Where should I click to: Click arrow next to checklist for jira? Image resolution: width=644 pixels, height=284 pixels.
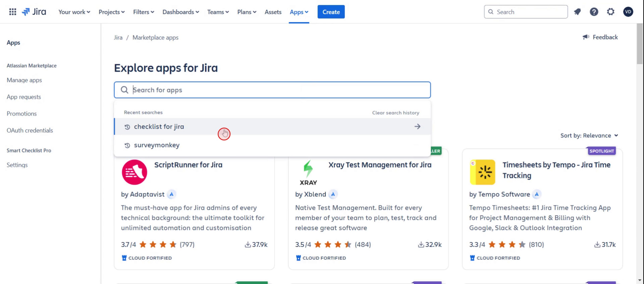click(417, 127)
